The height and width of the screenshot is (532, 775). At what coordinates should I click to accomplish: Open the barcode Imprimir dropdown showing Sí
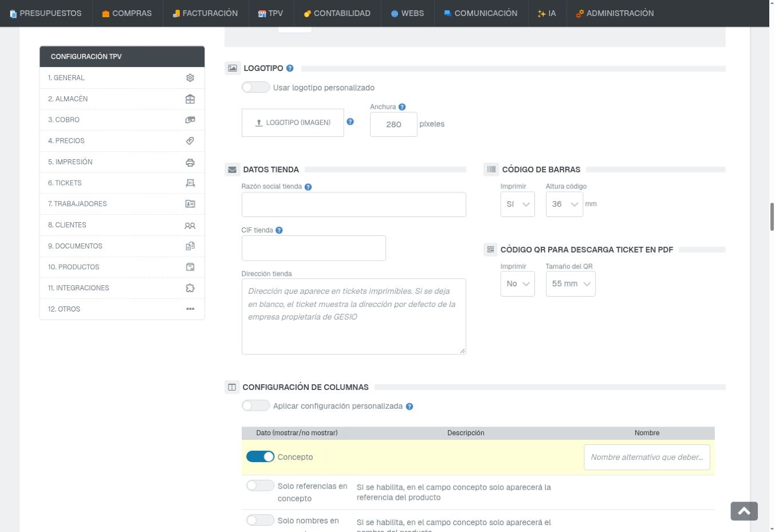tap(518, 204)
